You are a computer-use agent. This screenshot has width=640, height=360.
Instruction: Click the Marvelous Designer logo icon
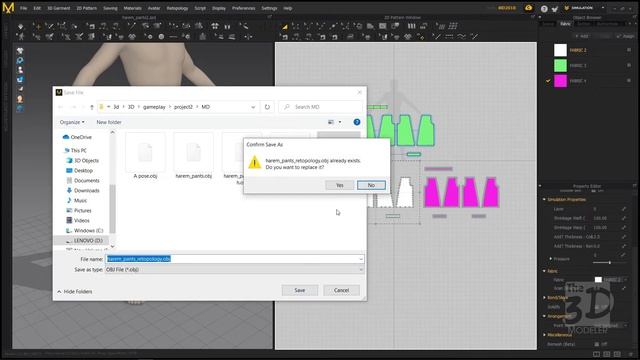coord(8,8)
